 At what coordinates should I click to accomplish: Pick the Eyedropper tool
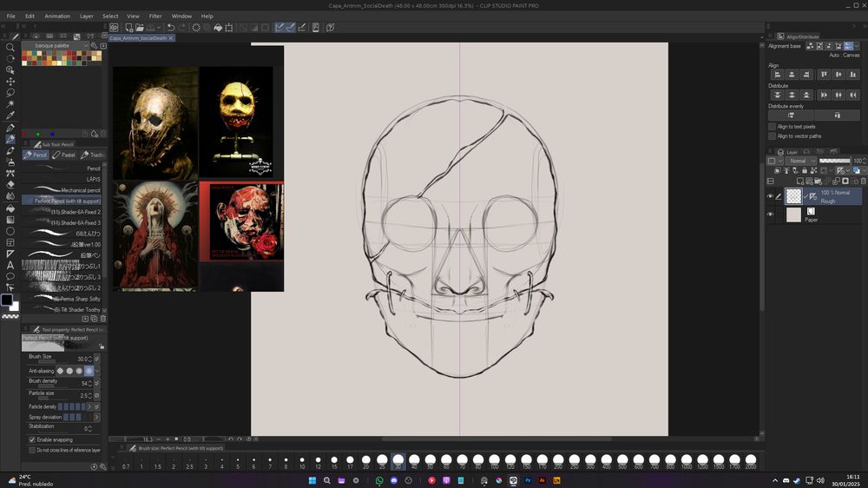10,115
